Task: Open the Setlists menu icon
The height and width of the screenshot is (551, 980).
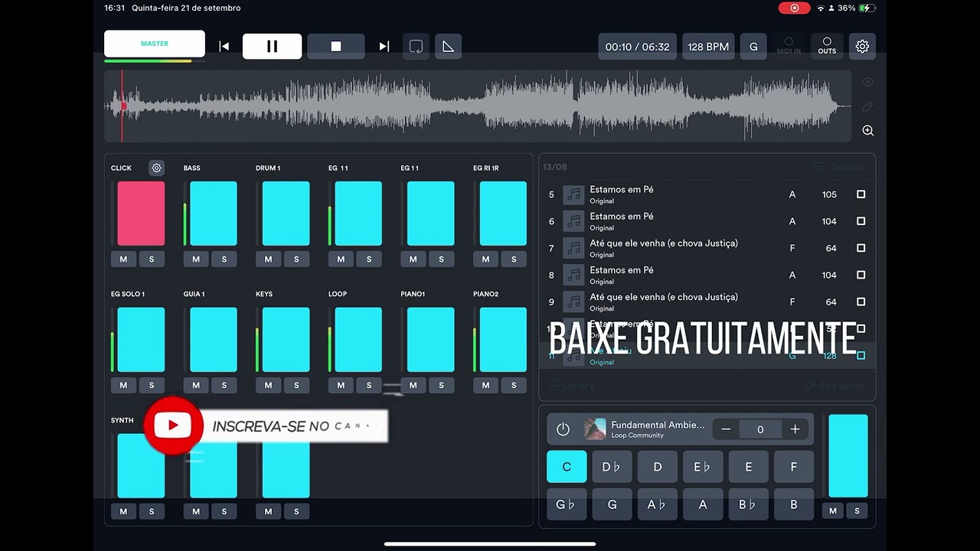Action: [x=818, y=167]
